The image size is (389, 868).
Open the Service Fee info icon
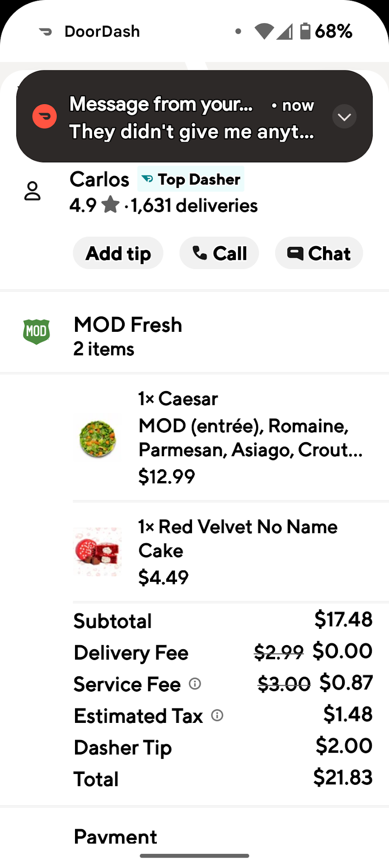click(x=195, y=684)
